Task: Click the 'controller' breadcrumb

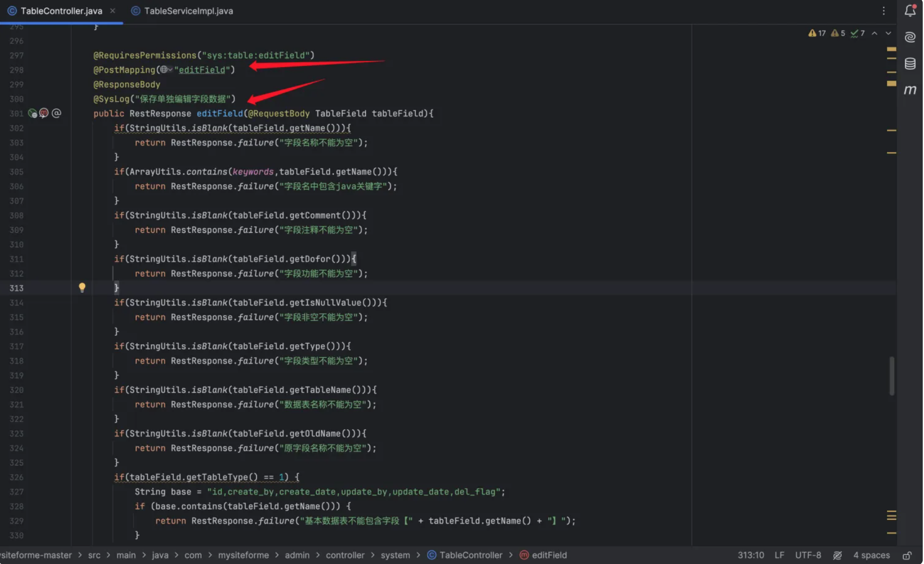Action: coord(345,555)
